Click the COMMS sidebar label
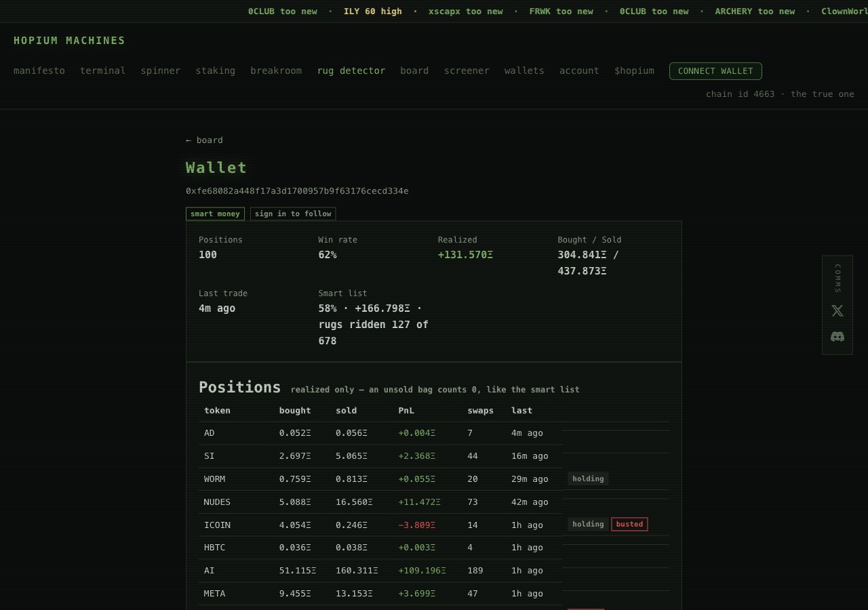Screen dimensions: 868x610 (837, 279)
